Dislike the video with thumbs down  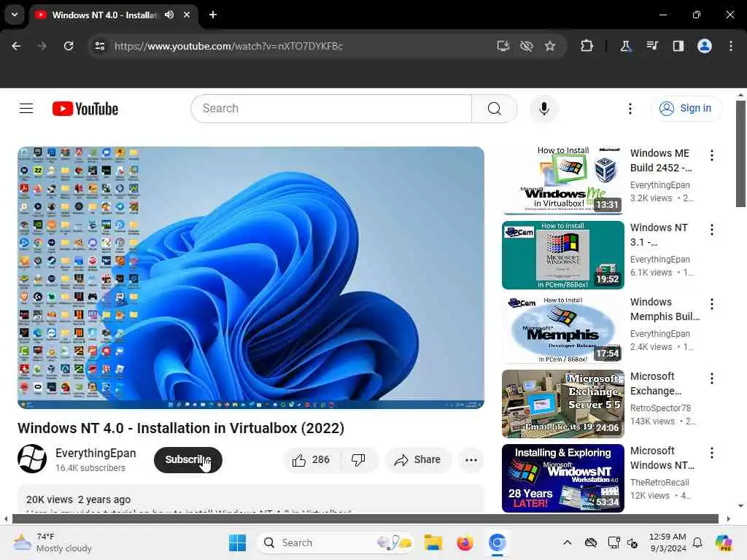(358, 460)
